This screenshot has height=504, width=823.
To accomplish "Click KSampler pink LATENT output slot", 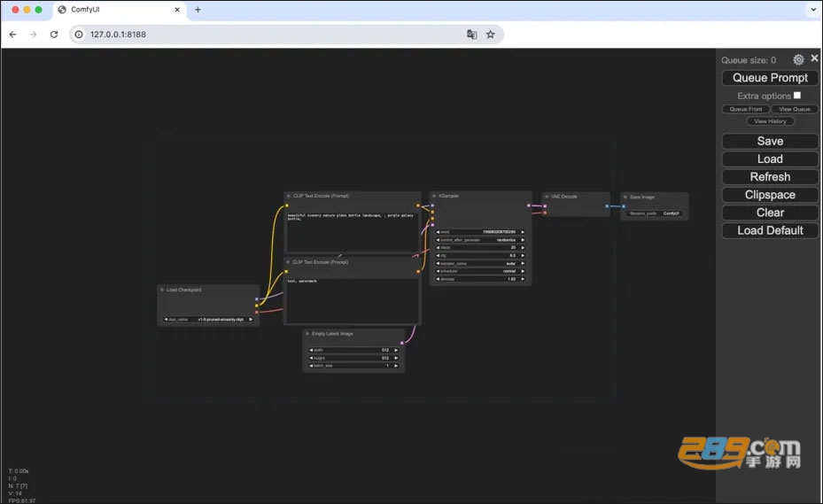I will [x=528, y=205].
